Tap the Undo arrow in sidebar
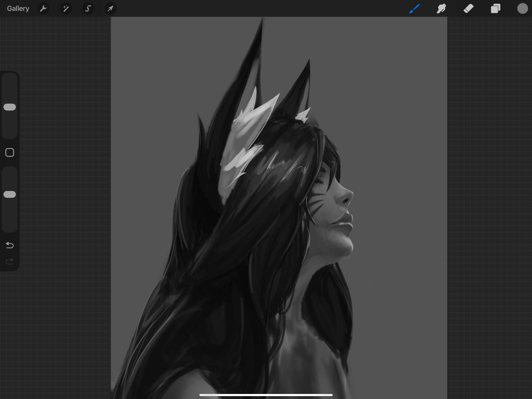This screenshot has height=399, width=532. click(x=10, y=245)
